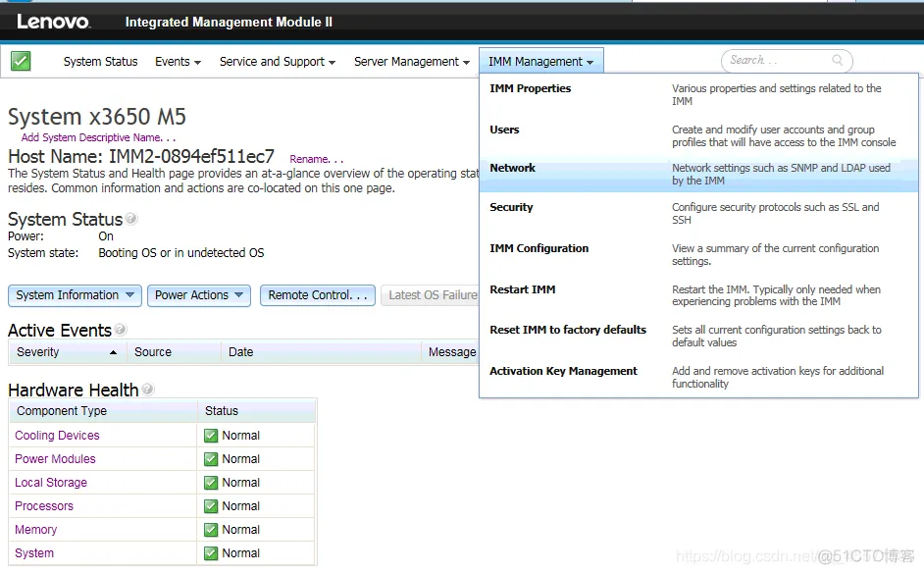The width and height of the screenshot is (924, 574).
Task: Collapse the IMM Management menu
Action: pyautogui.click(x=541, y=61)
